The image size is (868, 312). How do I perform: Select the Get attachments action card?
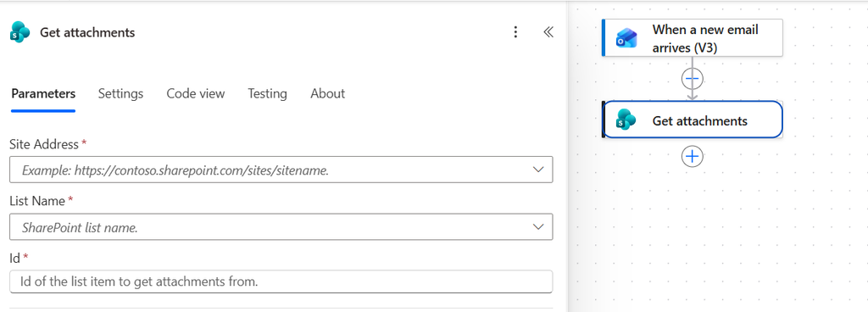tap(692, 120)
